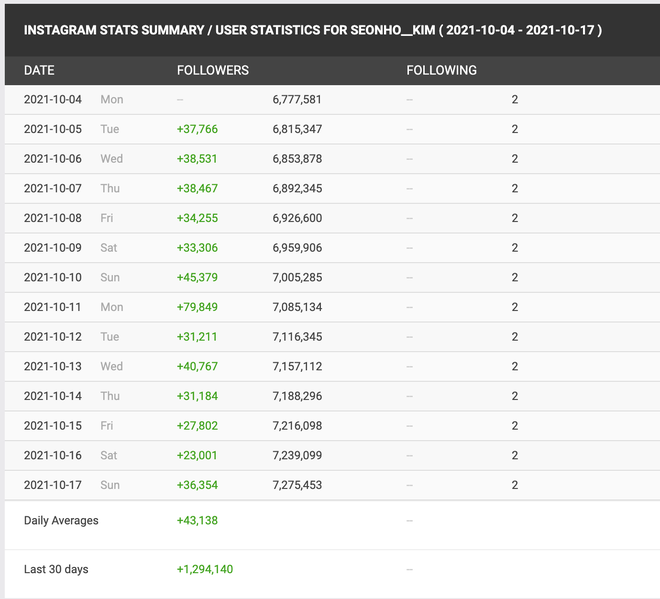The height and width of the screenshot is (599, 660).
Task: Click follower gain +37,766 on 2021-10-05
Action: pyautogui.click(x=197, y=130)
